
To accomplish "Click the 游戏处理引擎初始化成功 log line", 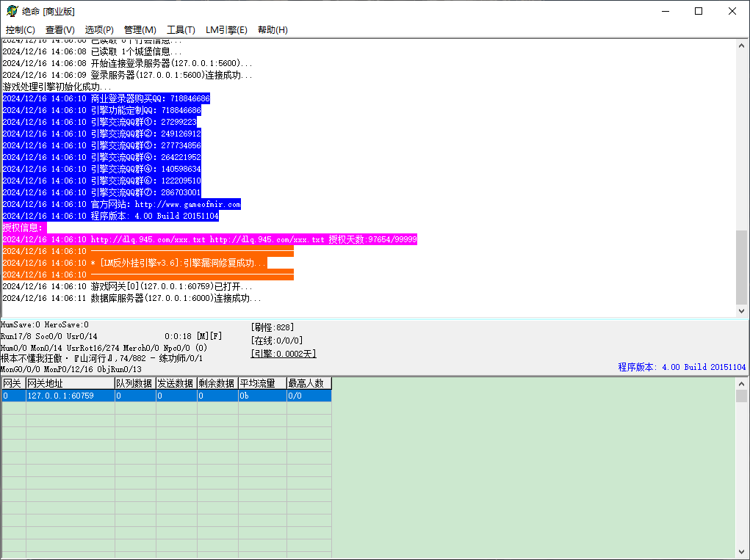I will 57,87.
